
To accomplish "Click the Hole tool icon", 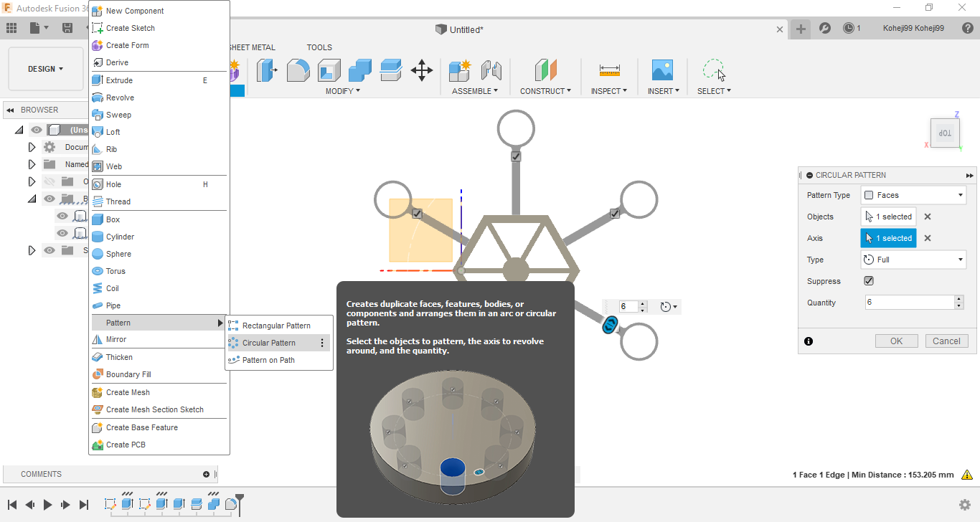I will (98, 184).
